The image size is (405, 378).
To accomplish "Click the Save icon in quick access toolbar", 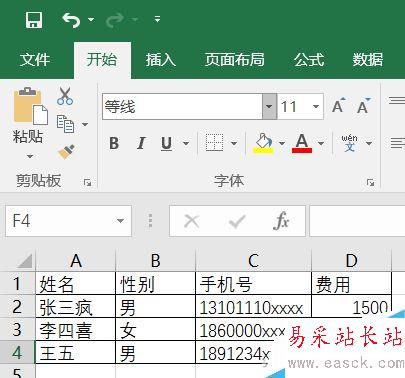I will [34, 20].
